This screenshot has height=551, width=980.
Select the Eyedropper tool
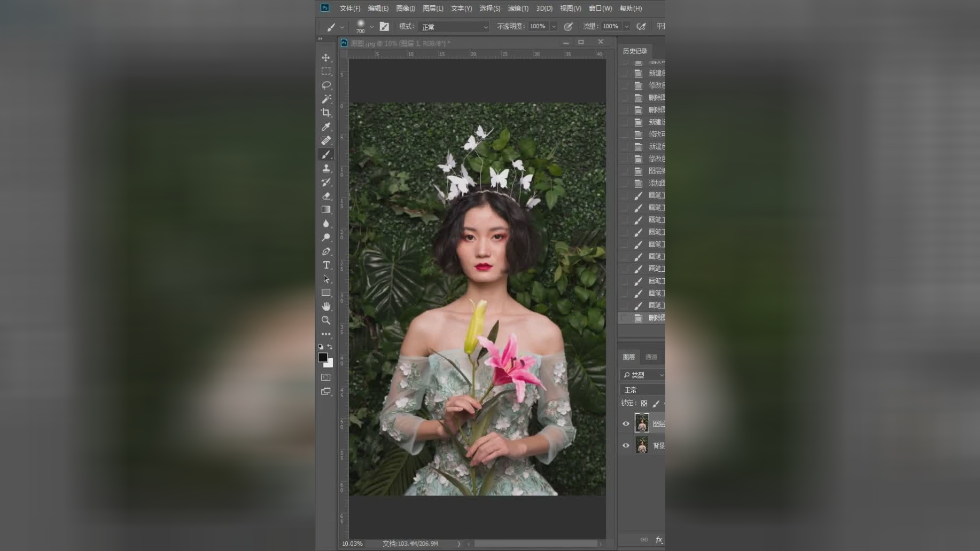pyautogui.click(x=326, y=127)
